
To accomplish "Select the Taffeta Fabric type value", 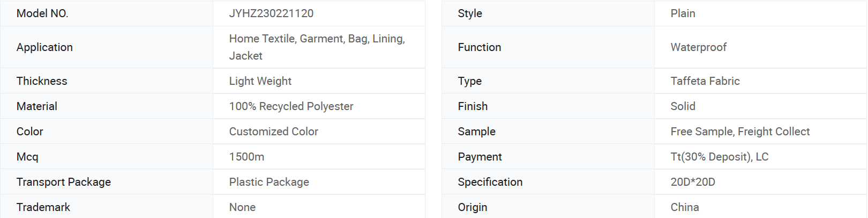I will pos(705,81).
